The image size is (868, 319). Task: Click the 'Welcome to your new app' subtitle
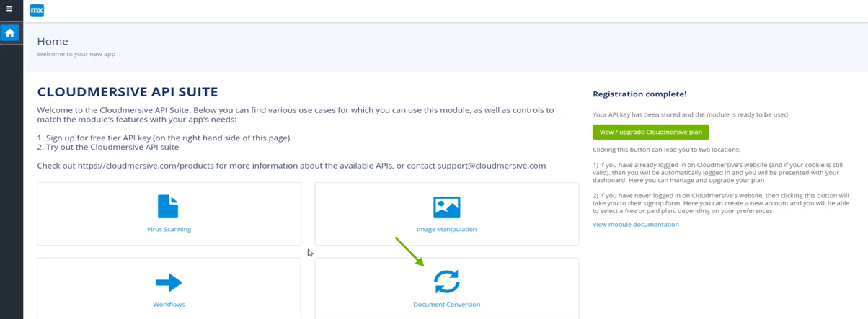[x=76, y=54]
